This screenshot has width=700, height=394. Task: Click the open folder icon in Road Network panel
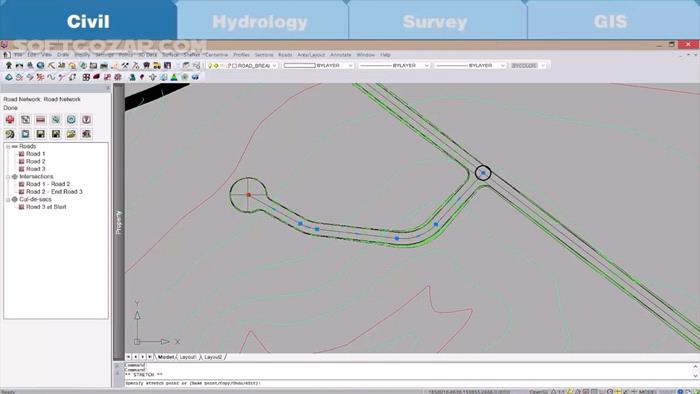pos(71,134)
